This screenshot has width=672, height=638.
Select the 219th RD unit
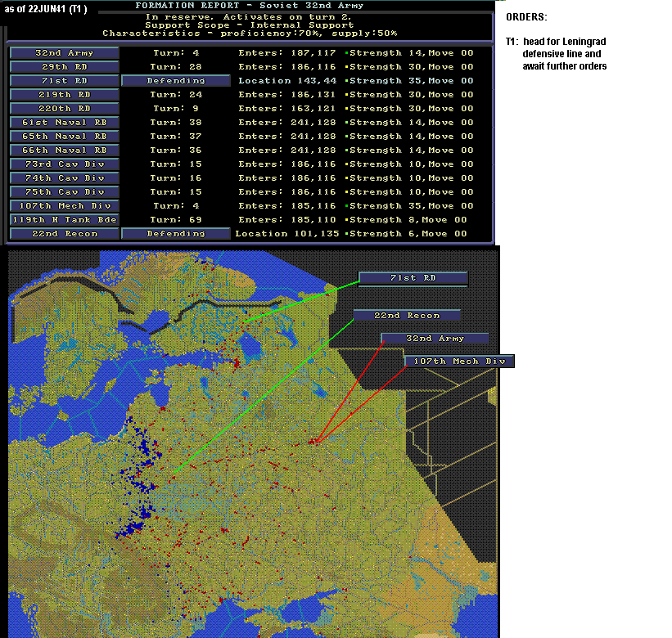tap(65, 95)
